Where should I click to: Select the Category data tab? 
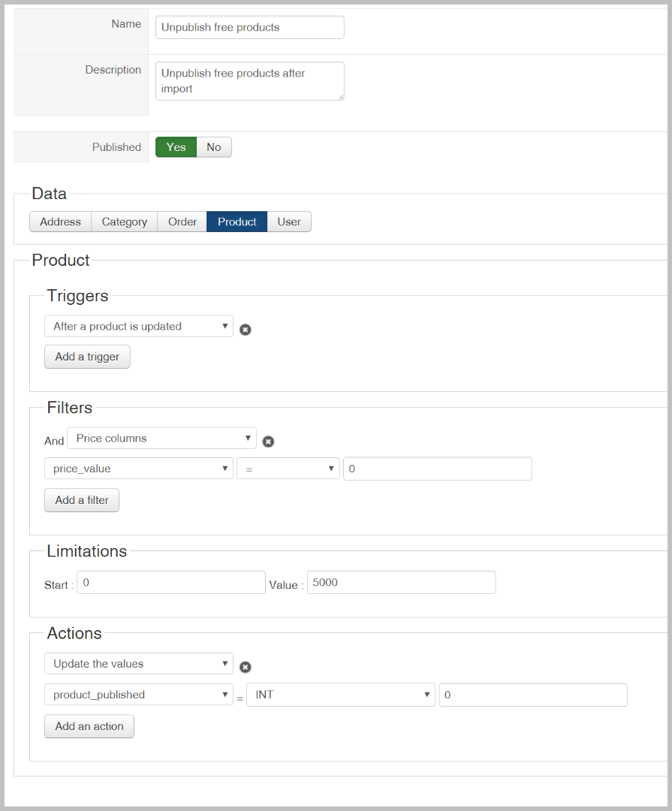click(125, 222)
